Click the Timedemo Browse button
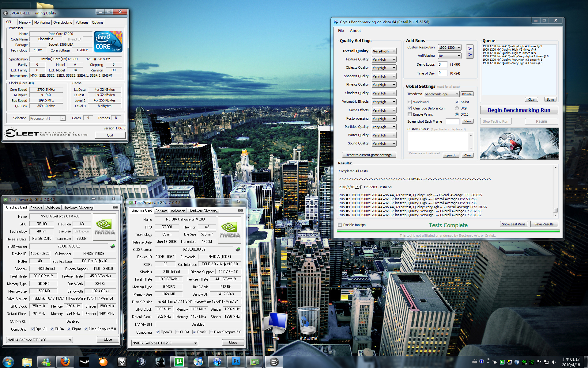Screen dimensions: 588x368 tap(467, 94)
